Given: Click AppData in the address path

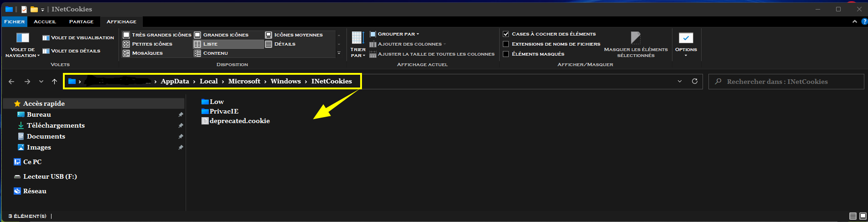Looking at the screenshot, I should tap(175, 81).
